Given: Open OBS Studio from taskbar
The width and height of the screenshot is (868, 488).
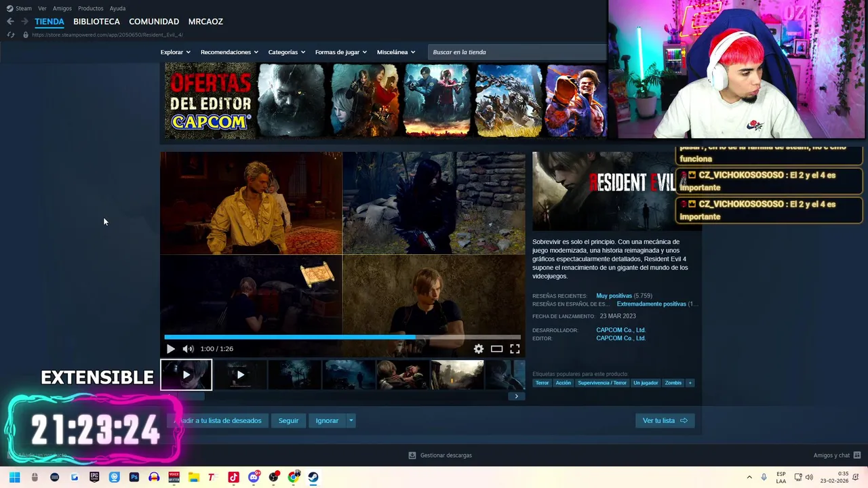Looking at the screenshot, I should click(x=273, y=477).
